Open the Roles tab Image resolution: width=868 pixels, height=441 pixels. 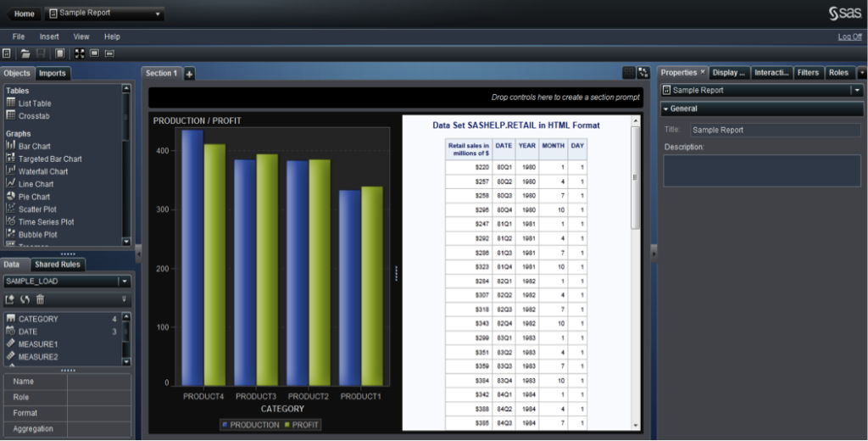click(x=838, y=73)
